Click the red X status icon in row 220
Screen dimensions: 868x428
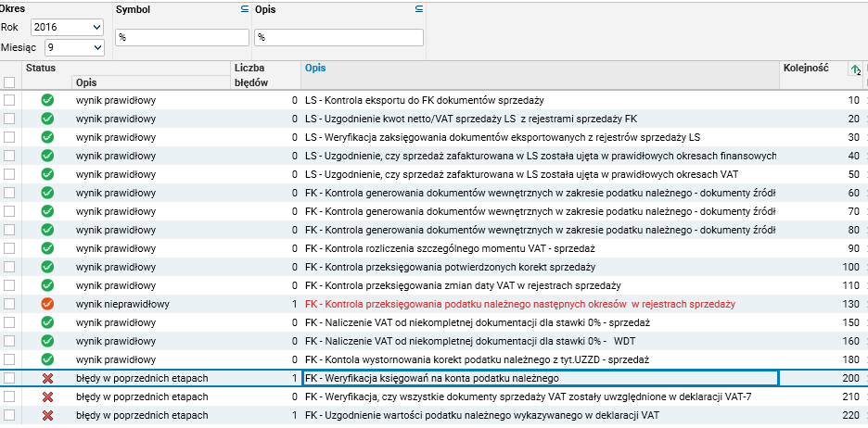[47, 415]
